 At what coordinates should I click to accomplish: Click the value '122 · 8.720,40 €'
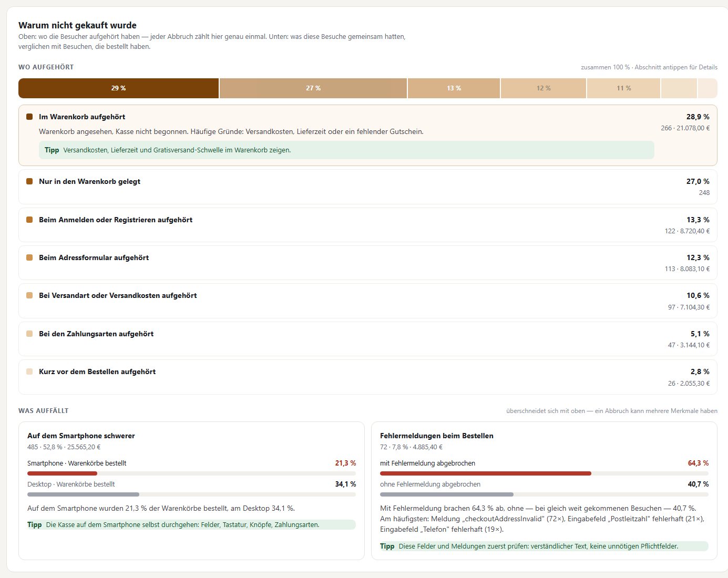pos(687,231)
